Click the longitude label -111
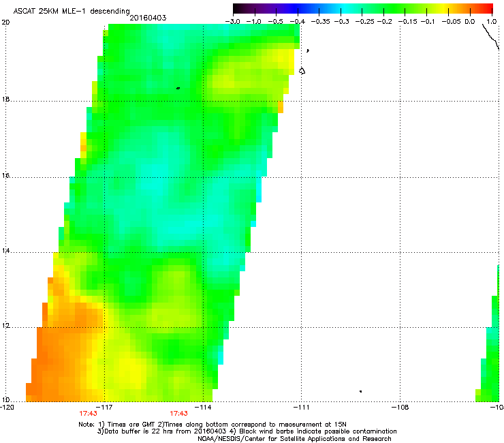The width and height of the screenshot is (504, 443). click(301, 408)
